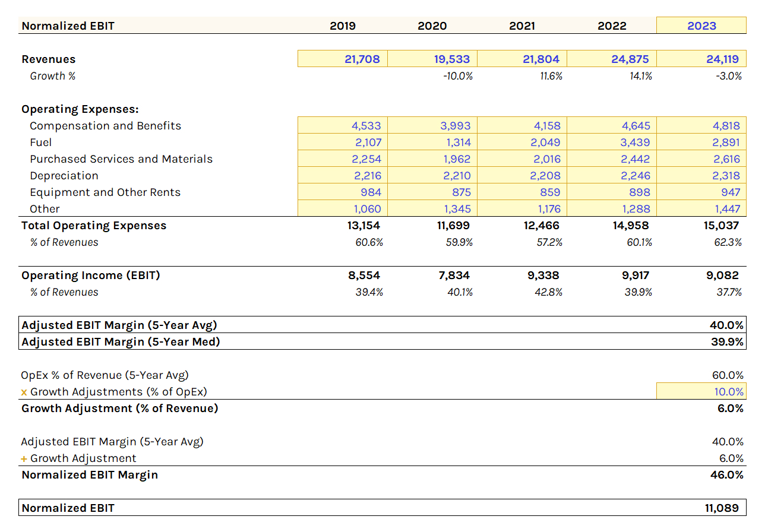This screenshot has width=765, height=532.
Task: Select the Operating Income EBIT label
Action: coord(91,275)
